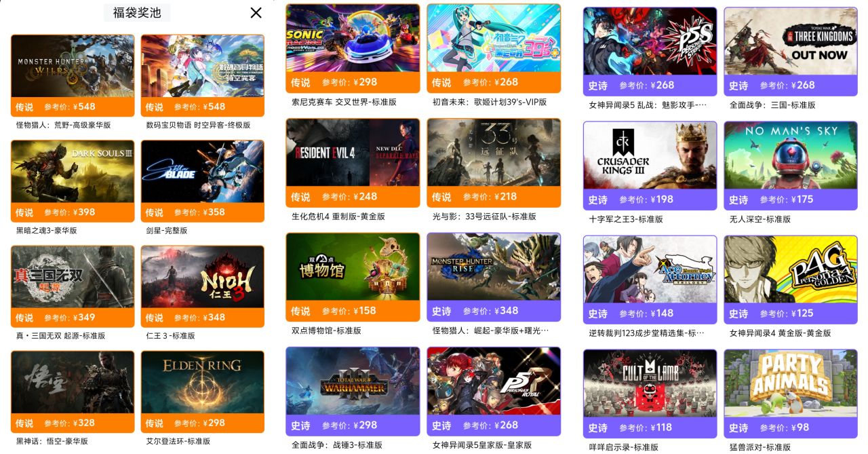Select the Dark Souls III cover image
868x454 pixels.
click(x=73, y=171)
